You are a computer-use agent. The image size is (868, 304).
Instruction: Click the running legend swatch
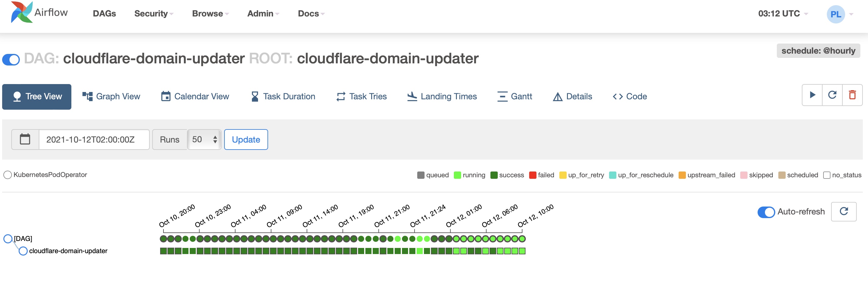(x=457, y=175)
